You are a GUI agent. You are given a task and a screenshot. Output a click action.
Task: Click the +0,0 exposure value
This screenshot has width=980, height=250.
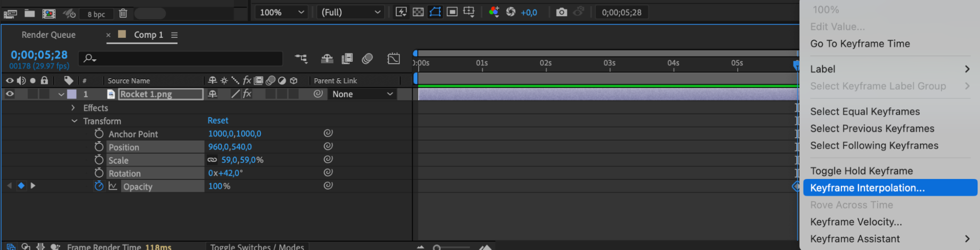pyautogui.click(x=528, y=13)
